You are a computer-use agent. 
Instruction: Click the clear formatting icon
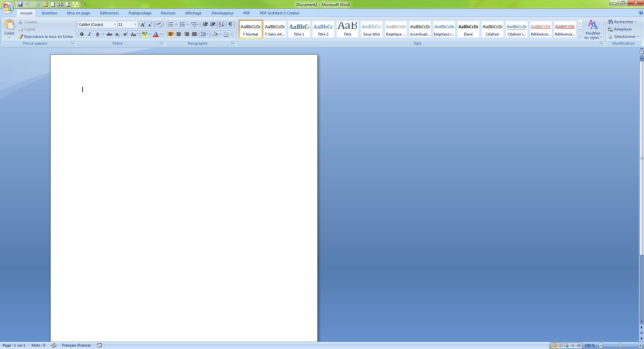coord(159,24)
